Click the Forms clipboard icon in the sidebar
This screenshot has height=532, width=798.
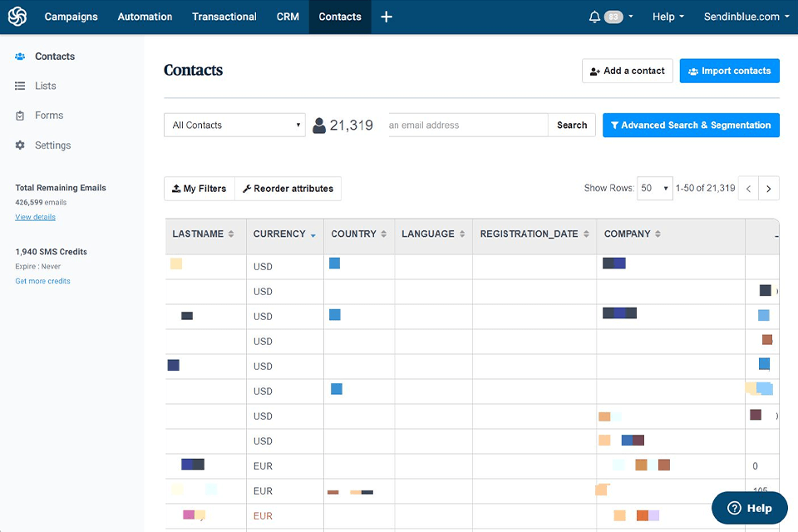pos(20,116)
